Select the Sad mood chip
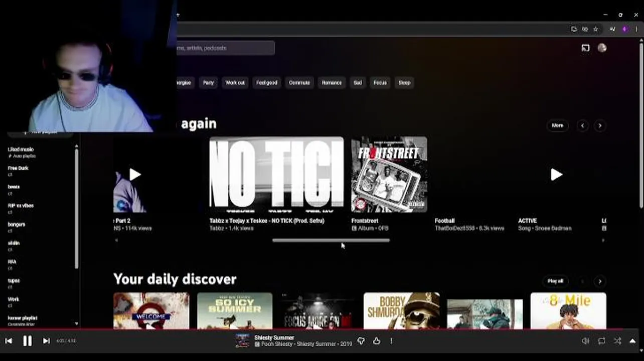 (358, 83)
